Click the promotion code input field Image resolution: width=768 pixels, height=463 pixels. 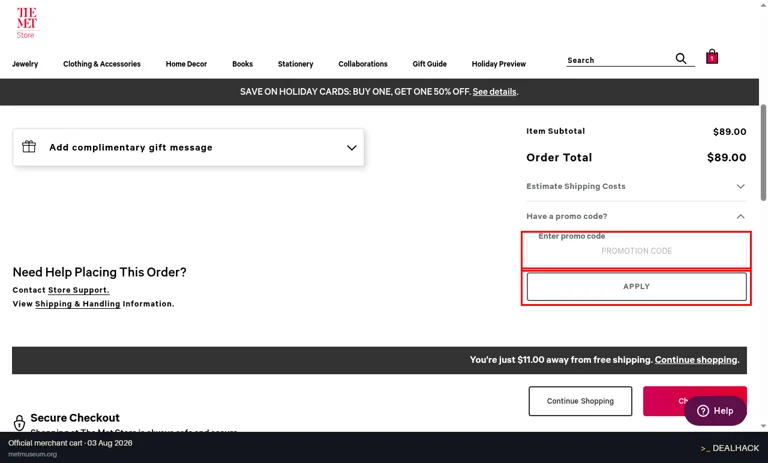(x=636, y=251)
